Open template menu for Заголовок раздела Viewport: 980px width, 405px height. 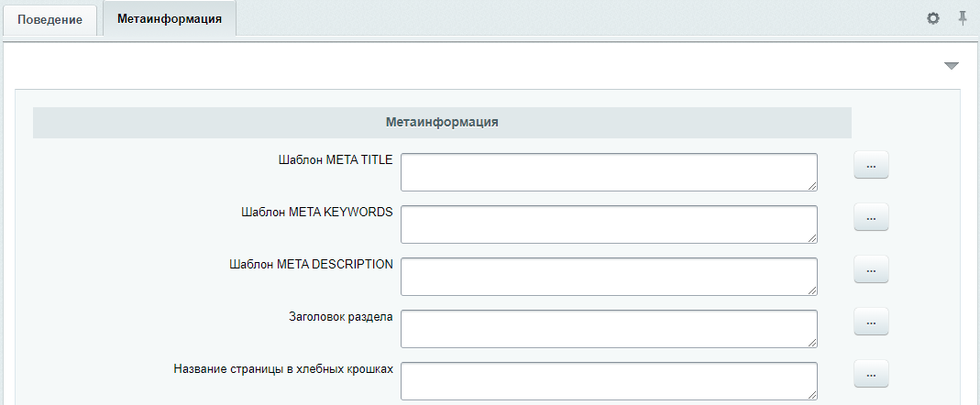pyautogui.click(x=871, y=322)
